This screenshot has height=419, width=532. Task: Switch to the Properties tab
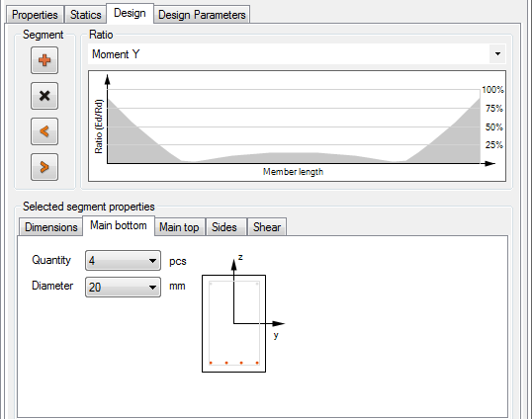[35, 15]
